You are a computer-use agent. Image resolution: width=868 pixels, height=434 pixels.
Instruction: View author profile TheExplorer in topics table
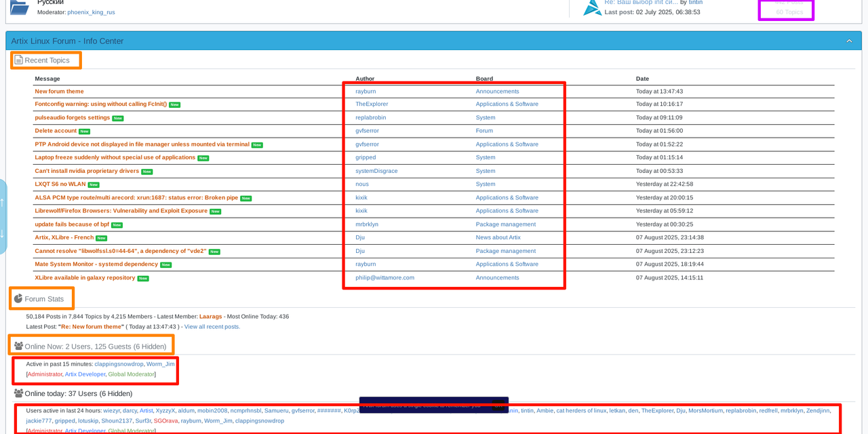point(372,104)
